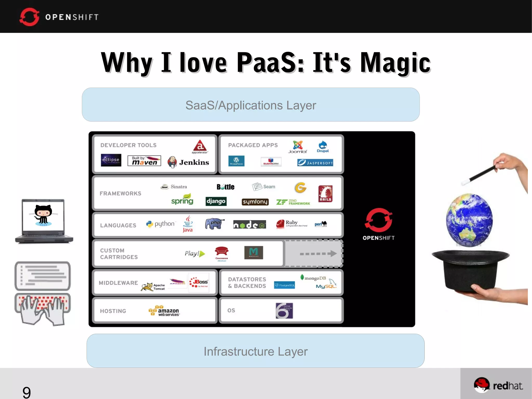Select the Apache feather logo
The image size is (532, 399).
pyautogui.click(x=177, y=282)
